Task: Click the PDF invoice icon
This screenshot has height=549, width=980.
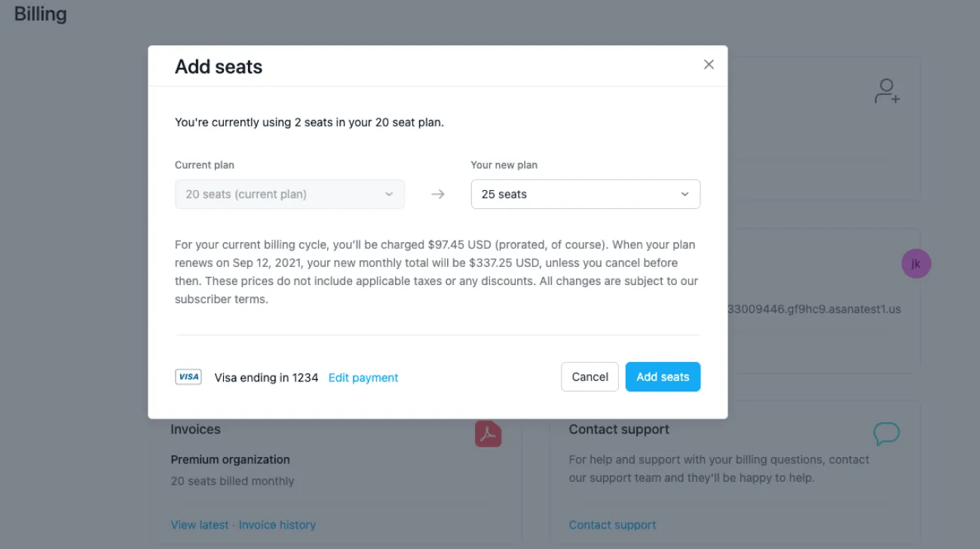Action: tap(488, 434)
